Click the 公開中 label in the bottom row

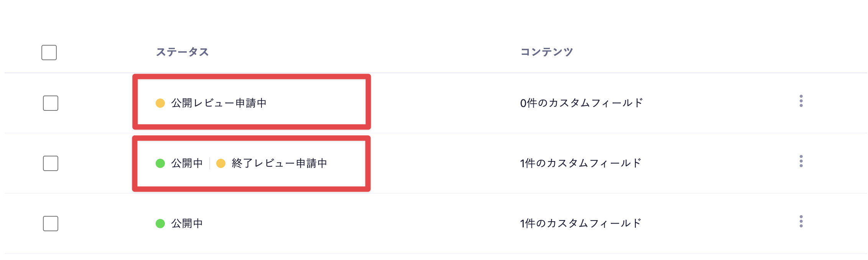click(187, 224)
